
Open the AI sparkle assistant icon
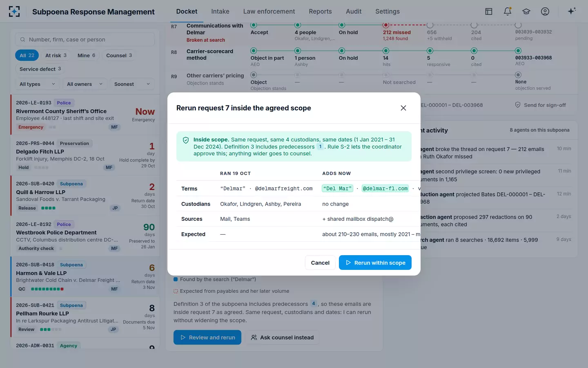coord(572,11)
